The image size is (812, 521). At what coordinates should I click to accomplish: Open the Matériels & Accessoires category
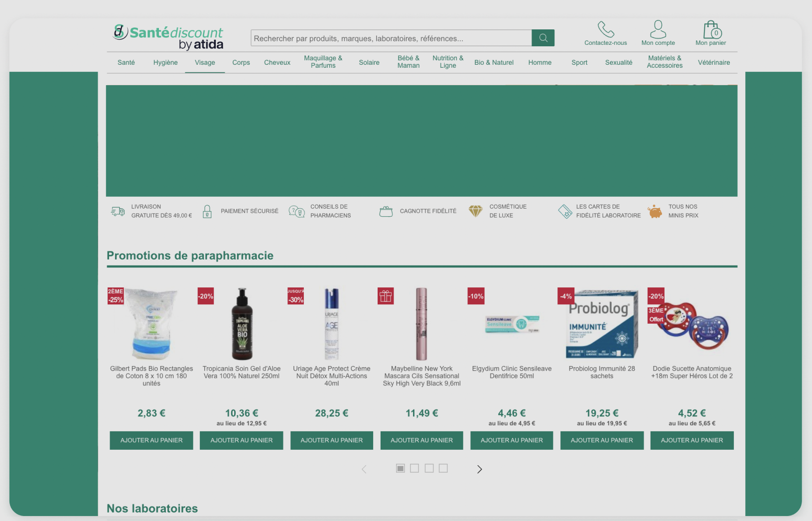pos(665,62)
